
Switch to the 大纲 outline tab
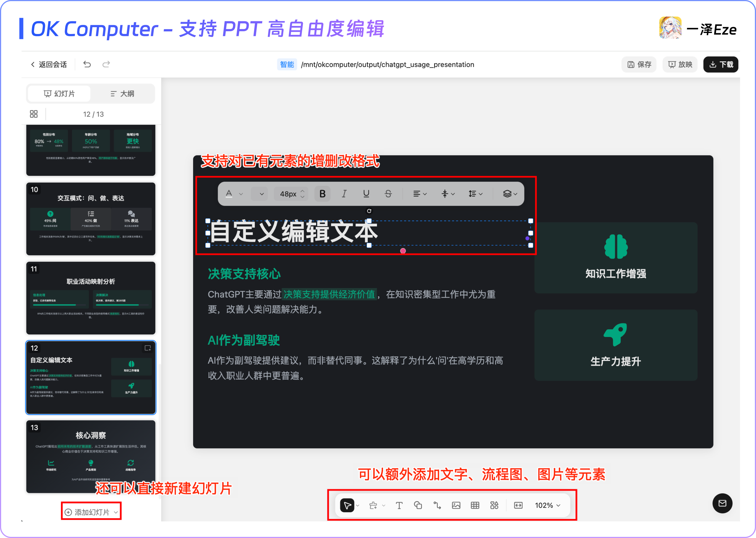click(x=122, y=94)
